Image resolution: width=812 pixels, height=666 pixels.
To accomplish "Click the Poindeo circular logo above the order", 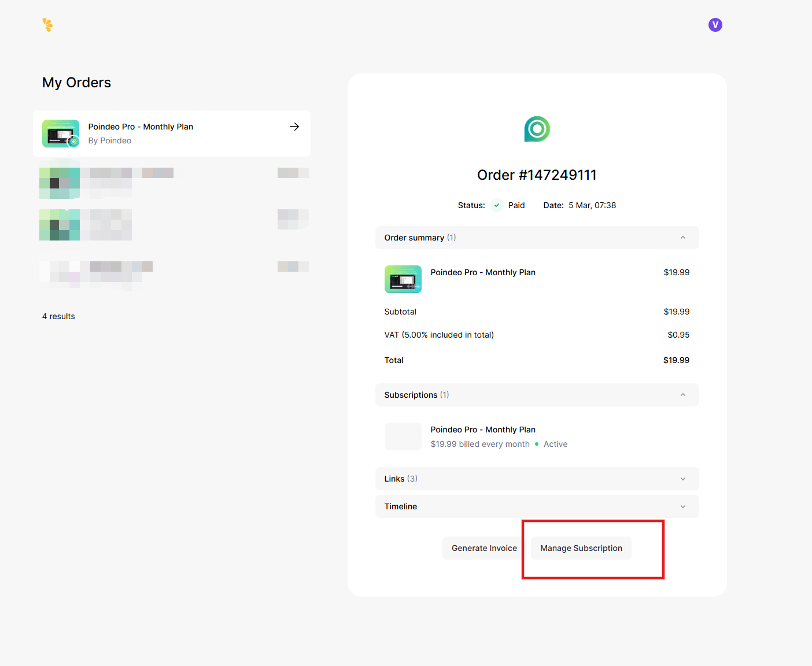I will pyautogui.click(x=537, y=129).
